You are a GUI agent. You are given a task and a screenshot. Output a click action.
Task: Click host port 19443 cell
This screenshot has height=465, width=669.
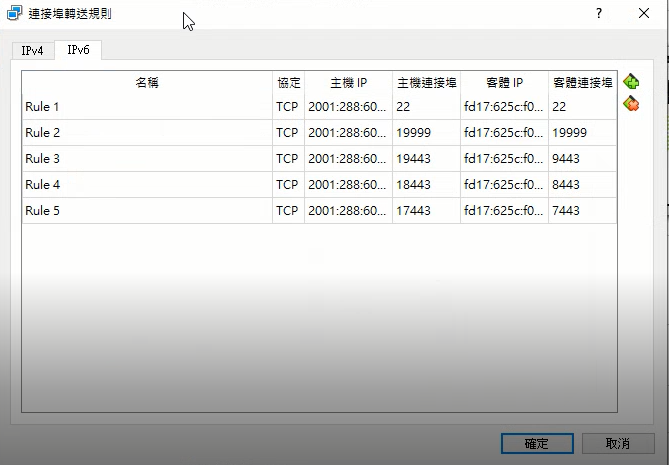click(427, 159)
